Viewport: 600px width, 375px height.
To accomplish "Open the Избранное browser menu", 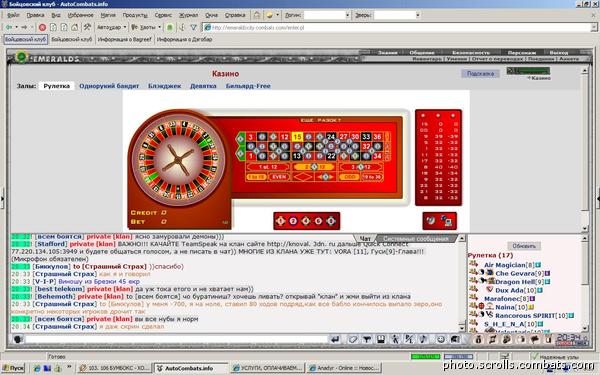I will coord(81,15).
